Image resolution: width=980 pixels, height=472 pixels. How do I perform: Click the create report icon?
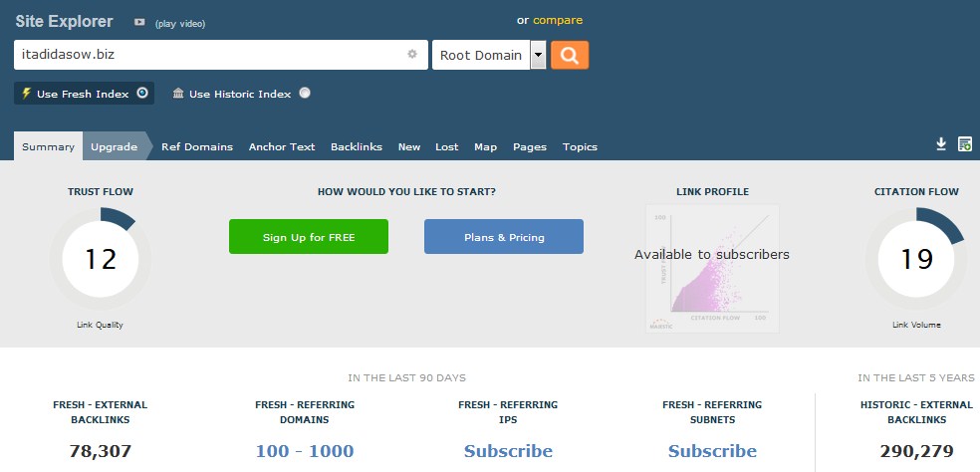[x=964, y=144]
